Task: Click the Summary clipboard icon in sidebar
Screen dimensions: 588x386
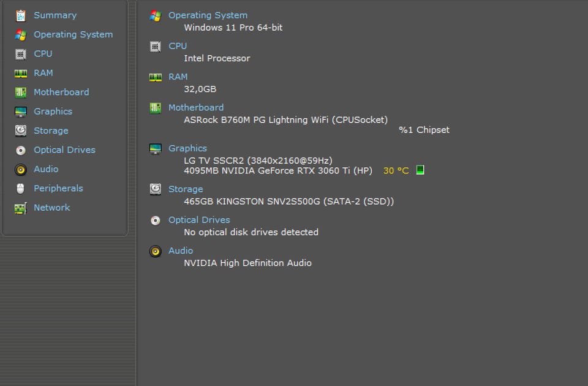Action: (x=21, y=15)
